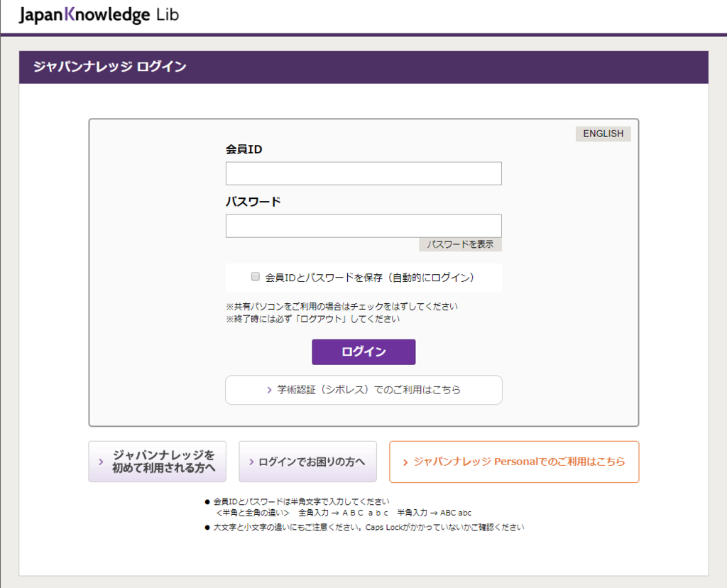Click the orange chevron before ジャパンナレッジ Personal
Image resolution: width=727 pixels, height=588 pixels.
pos(405,462)
